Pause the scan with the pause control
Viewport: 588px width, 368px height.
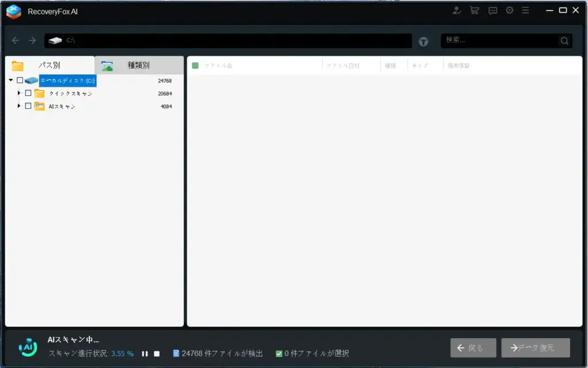(144, 354)
